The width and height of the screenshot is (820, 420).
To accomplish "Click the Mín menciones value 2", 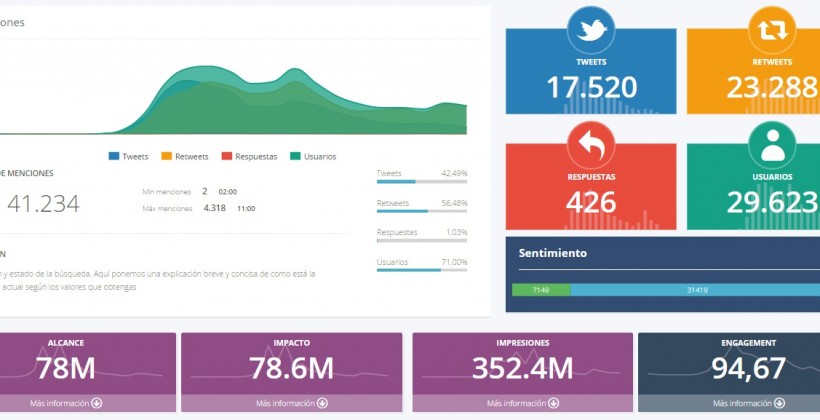I will pyautogui.click(x=205, y=191).
